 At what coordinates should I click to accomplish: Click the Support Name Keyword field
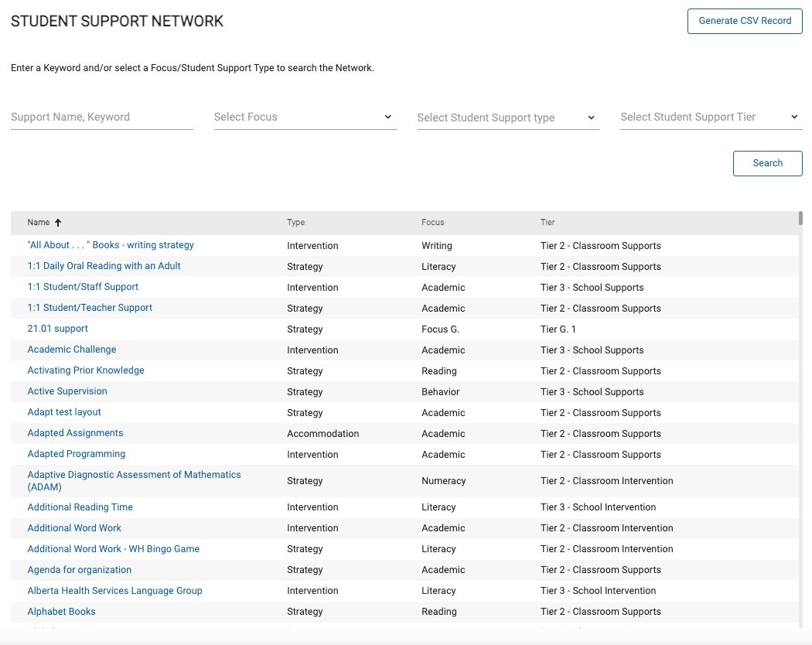pos(101,117)
